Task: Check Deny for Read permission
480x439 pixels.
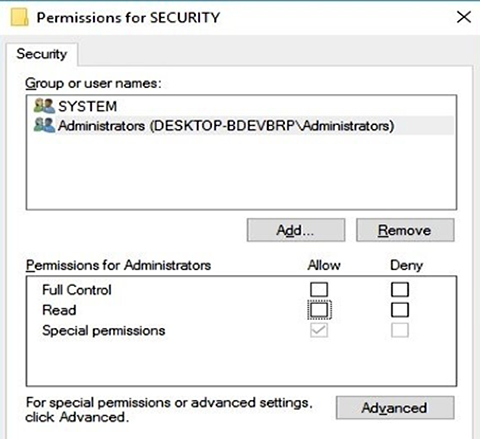Action: (400, 310)
